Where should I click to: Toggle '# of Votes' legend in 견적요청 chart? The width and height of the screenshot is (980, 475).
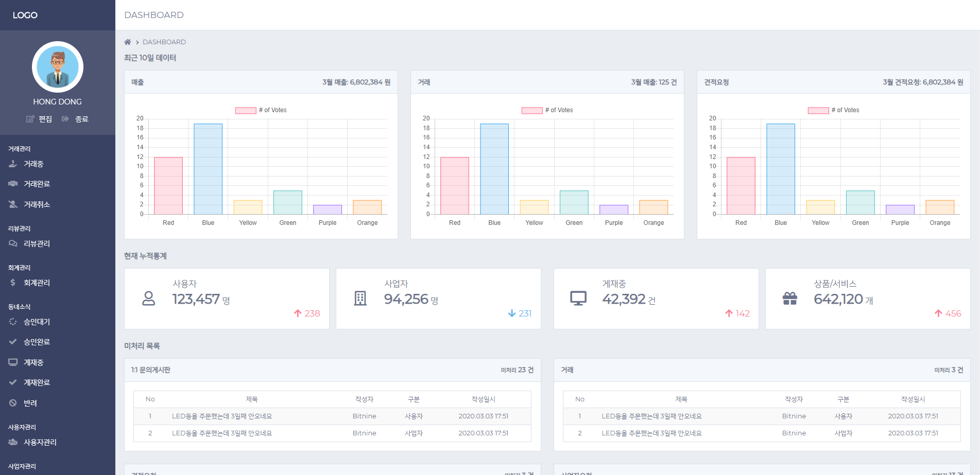pos(834,110)
